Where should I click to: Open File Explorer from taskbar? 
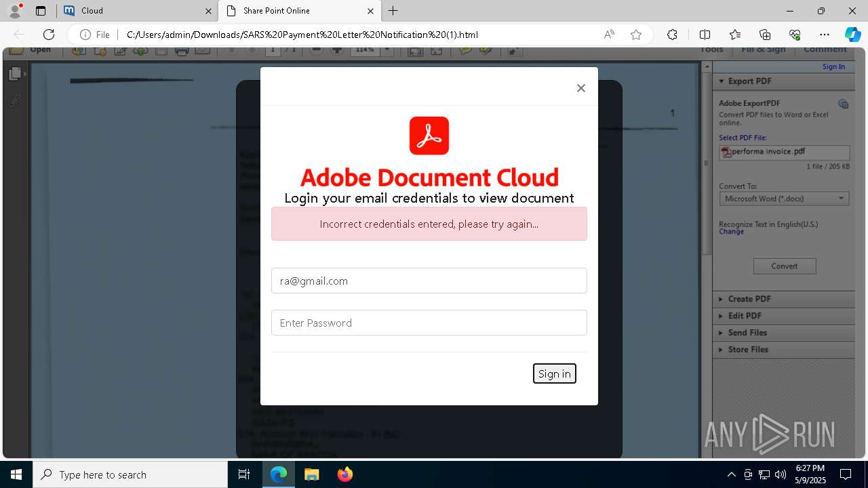pos(311,474)
